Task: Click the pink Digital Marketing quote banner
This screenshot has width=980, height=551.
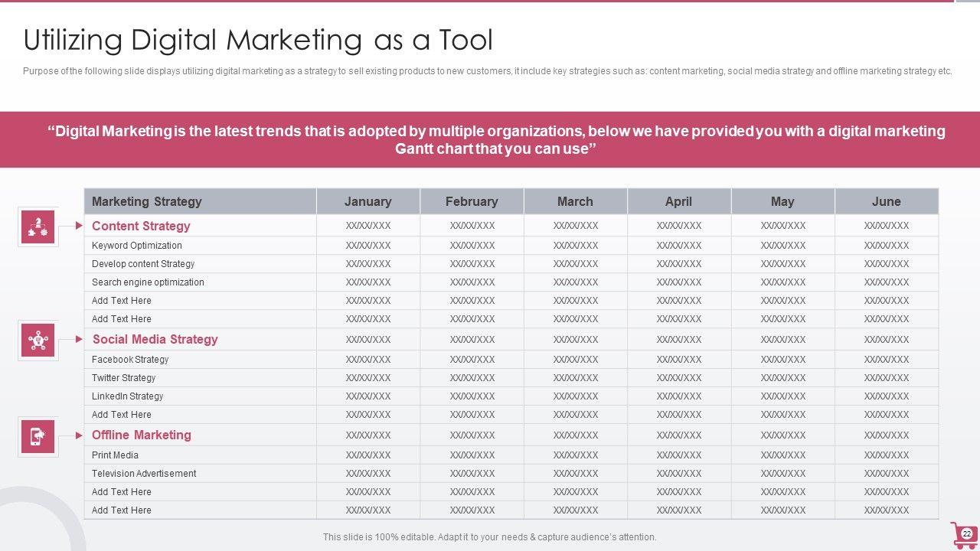Action: (x=490, y=139)
